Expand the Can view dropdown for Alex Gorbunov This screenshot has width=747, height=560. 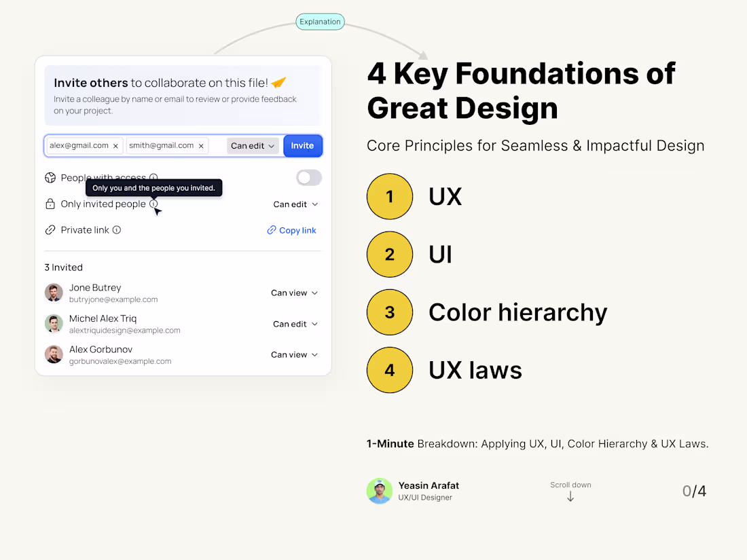pos(294,354)
